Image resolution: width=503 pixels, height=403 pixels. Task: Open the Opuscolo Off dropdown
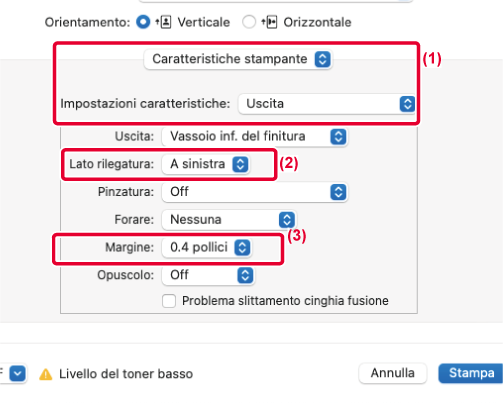208,275
